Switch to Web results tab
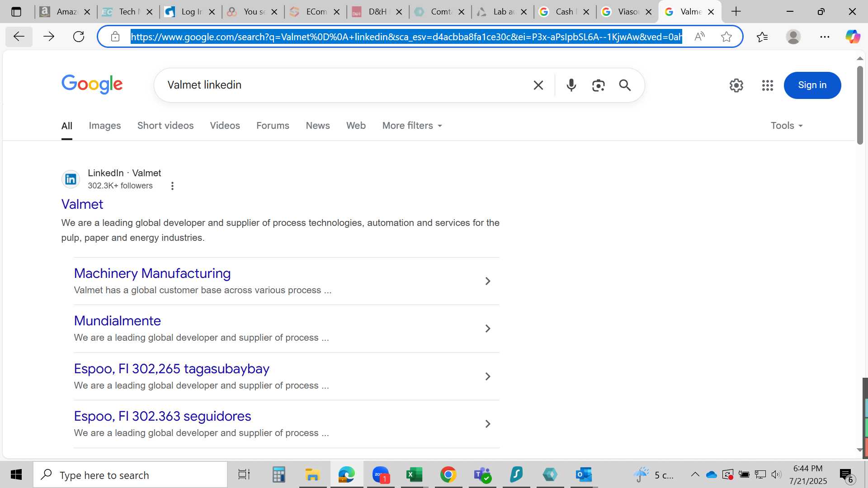 tap(356, 126)
